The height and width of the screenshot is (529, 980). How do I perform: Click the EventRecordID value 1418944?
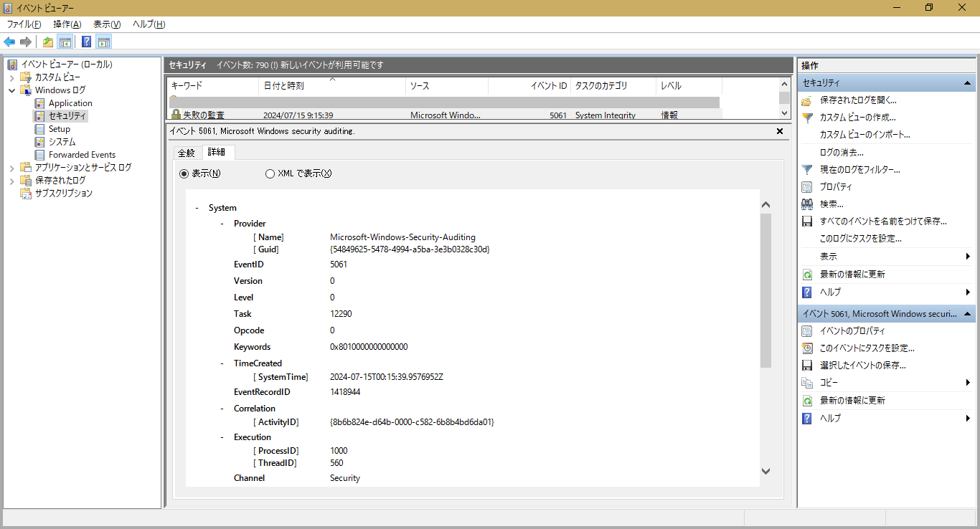click(345, 392)
